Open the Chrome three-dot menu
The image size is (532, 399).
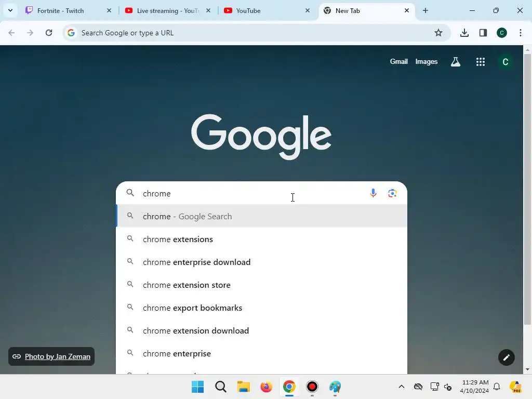coord(521,33)
